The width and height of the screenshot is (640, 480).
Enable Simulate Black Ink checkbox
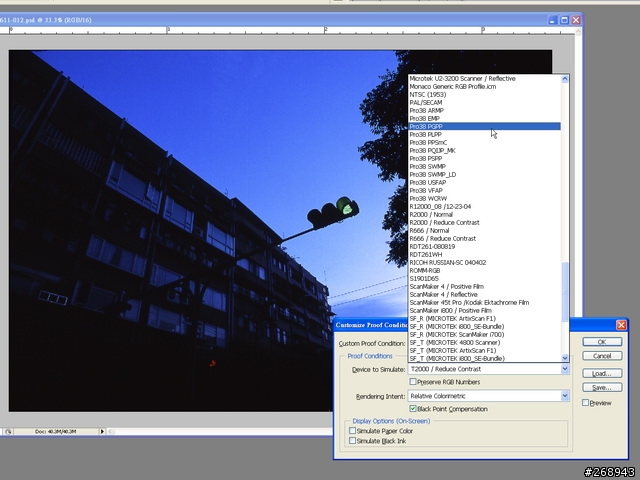pos(352,441)
